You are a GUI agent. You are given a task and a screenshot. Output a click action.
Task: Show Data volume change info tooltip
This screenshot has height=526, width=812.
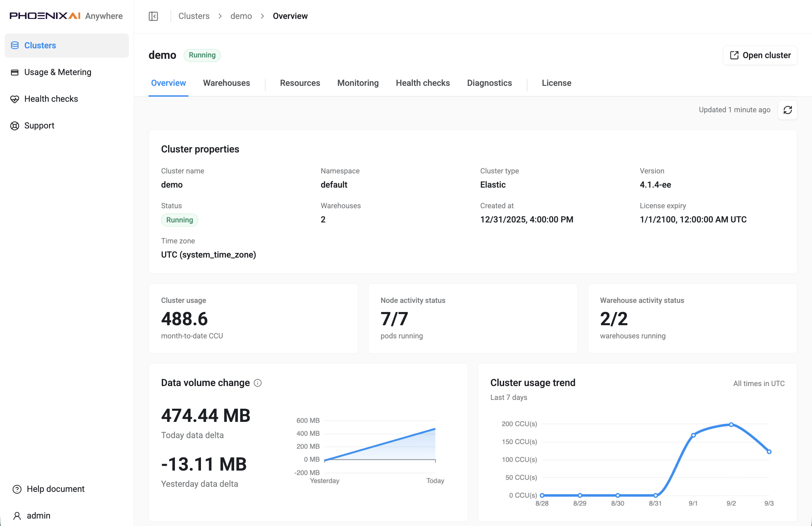point(258,383)
